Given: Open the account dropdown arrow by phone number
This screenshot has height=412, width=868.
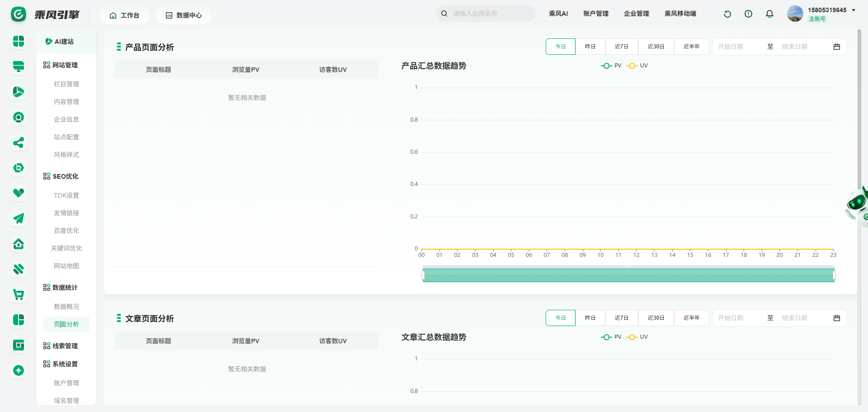Looking at the screenshot, I should [x=854, y=10].
